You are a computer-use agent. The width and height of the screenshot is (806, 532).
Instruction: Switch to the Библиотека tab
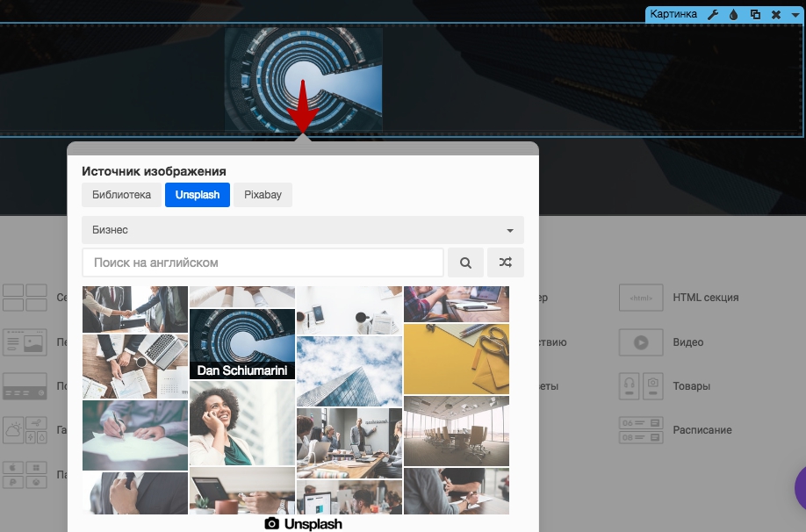point(121,195)
